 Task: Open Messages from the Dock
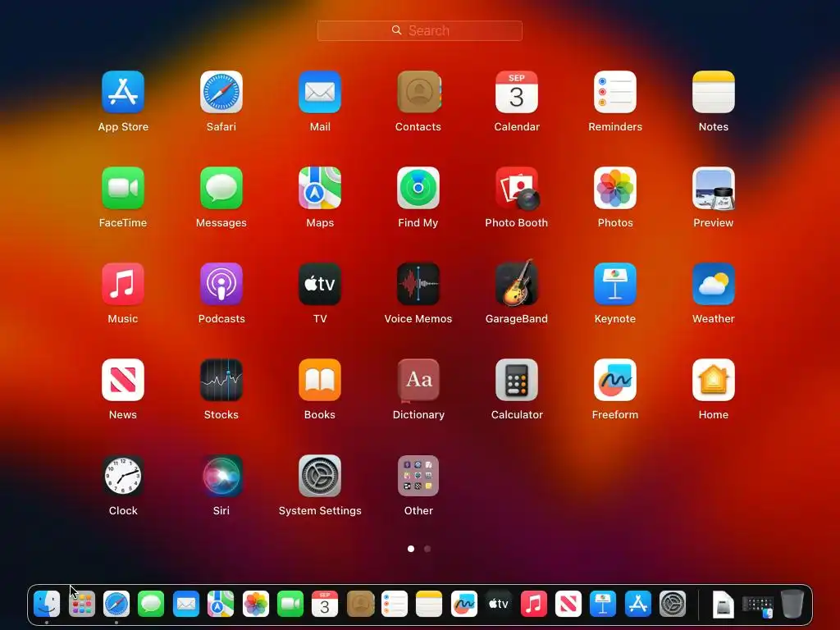tap(151, 604)
